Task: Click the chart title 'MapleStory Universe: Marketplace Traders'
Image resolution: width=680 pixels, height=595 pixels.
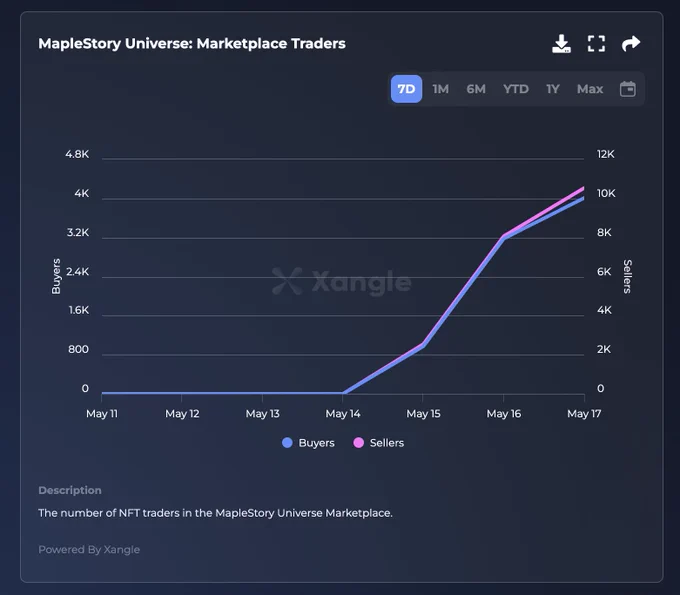Action: click(192, 43)
